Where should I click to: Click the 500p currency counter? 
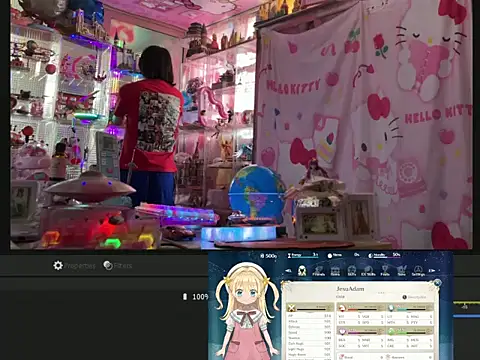pyautogui.click(x=268, y=256)
